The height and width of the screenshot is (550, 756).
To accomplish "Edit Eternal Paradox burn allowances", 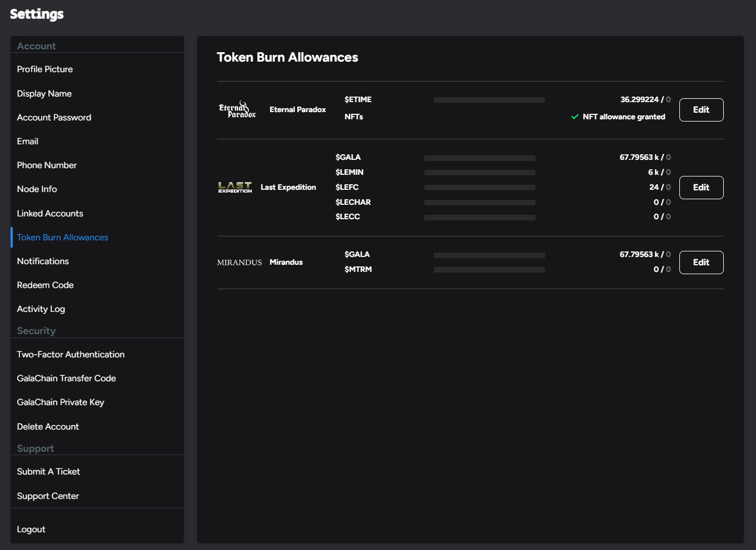I will click(701, 110).
